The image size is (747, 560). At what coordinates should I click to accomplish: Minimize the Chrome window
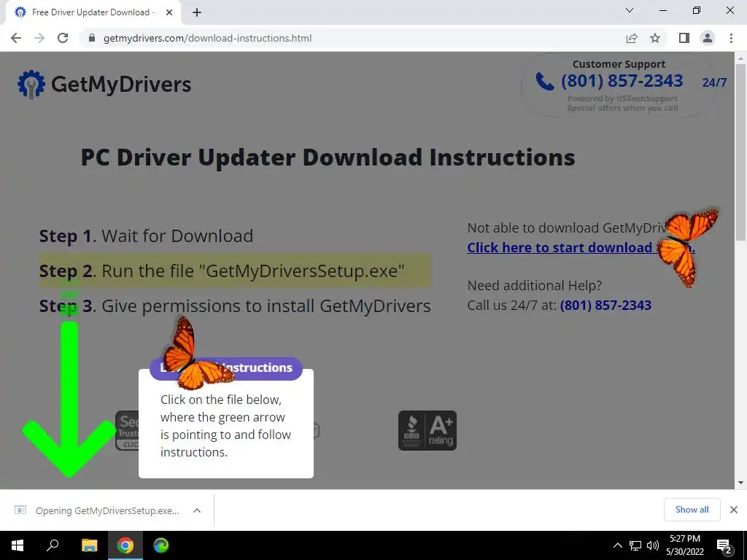pos(662,10)
